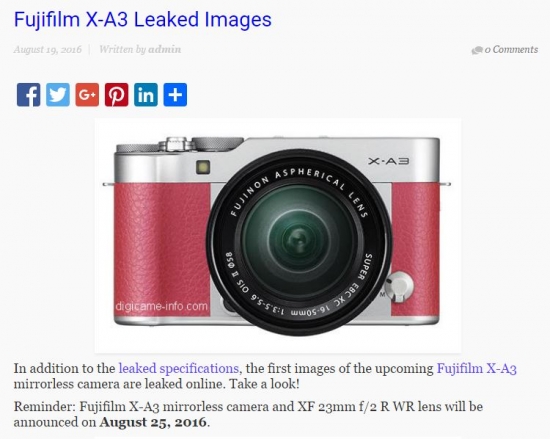Jump to the 0 Comments link
550x439 pixels.
pos(511,49)
